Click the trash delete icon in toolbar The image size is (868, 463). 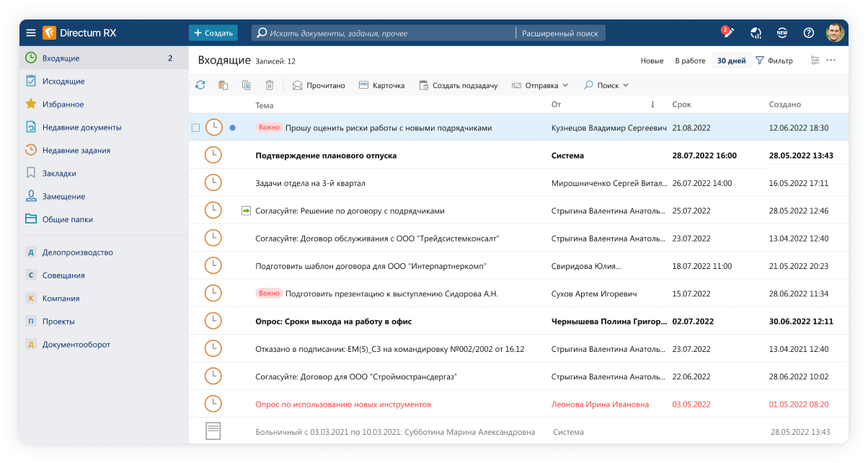(269, 85)
